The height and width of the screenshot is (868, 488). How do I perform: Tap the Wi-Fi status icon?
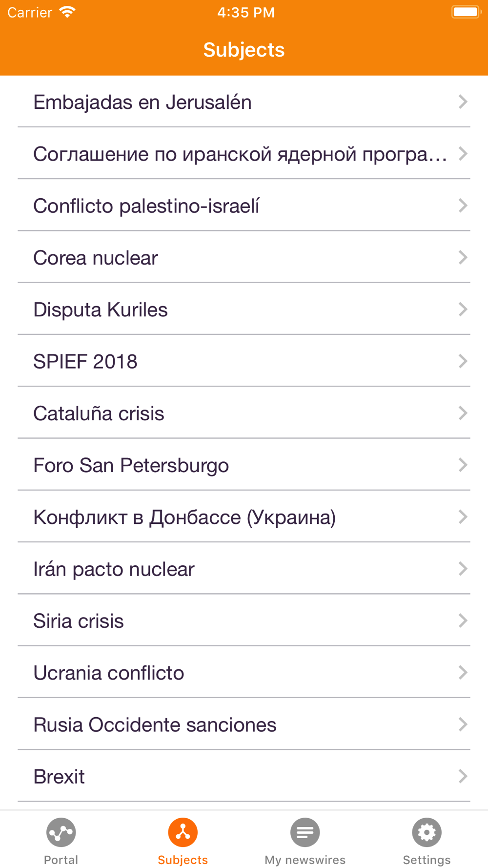[x=67, y=12]
